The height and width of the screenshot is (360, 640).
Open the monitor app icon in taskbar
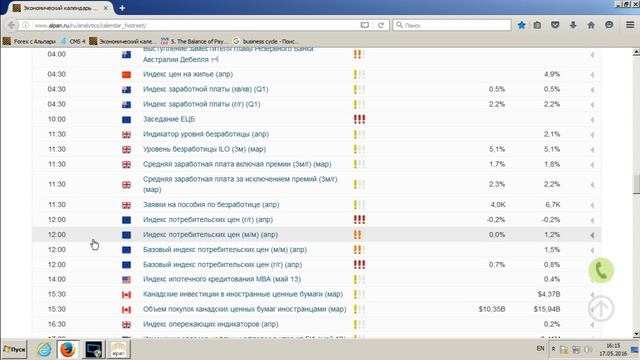pos(94,350)
